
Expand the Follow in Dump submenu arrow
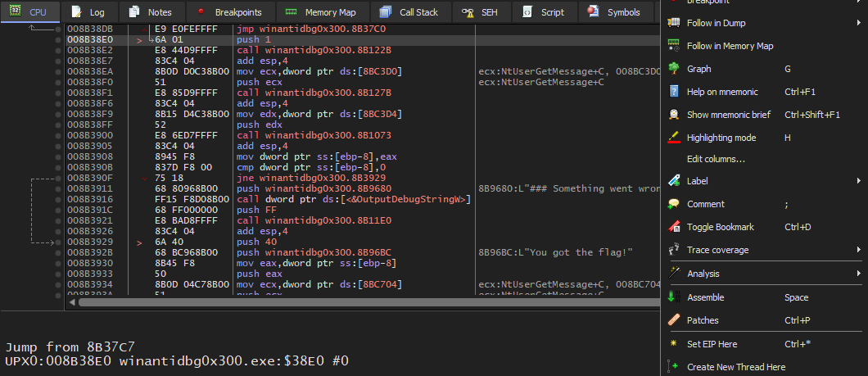pos(858,23)
